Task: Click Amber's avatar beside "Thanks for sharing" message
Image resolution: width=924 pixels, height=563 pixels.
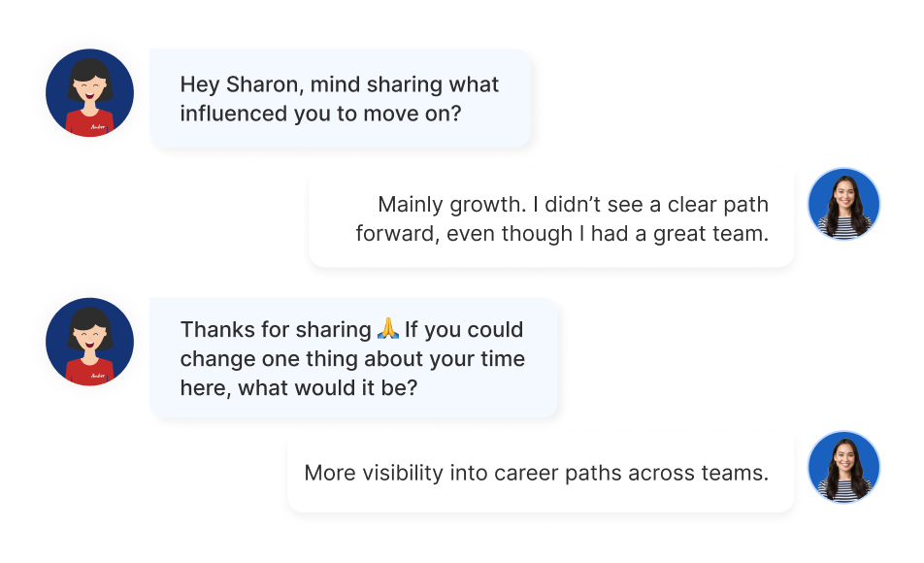Action: (89, 342)
